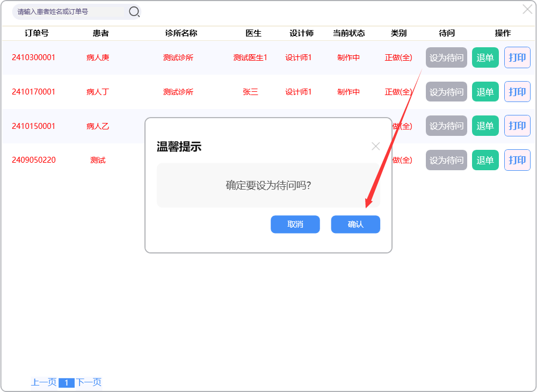Viewport: 537px width, 392px height.
Task: Click 打印 for patient 病人乙
Action: tap(517, 126)
